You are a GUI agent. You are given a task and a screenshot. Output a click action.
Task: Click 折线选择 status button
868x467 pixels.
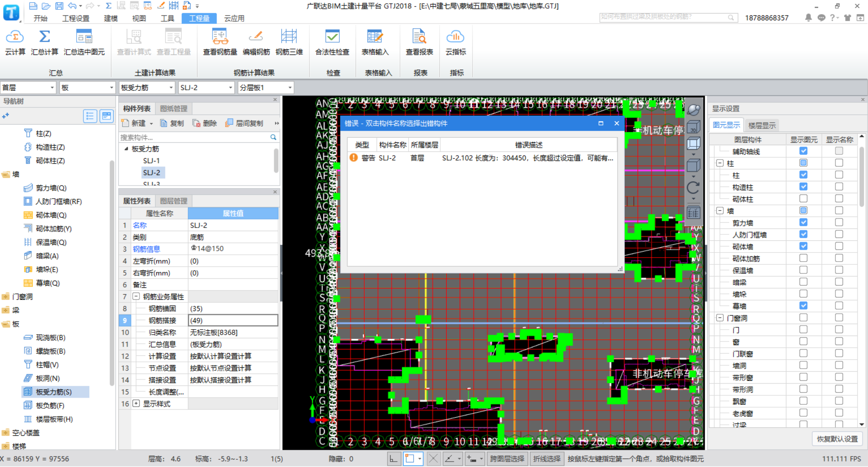point(546,459)
